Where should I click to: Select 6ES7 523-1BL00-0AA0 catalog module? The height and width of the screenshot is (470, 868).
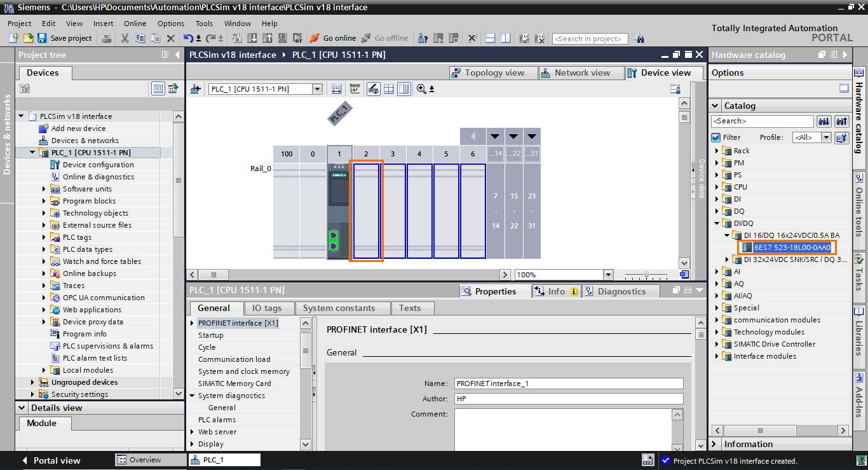click(x=792, y=247)
